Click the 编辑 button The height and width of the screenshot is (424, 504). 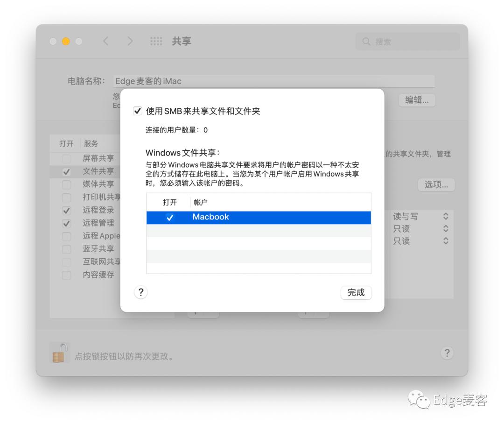(416, 100)
